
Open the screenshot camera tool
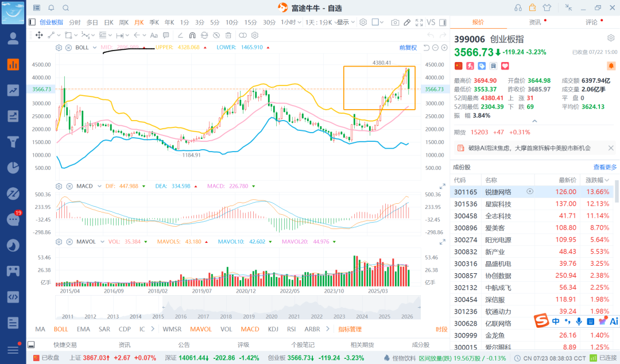point(394,22)
